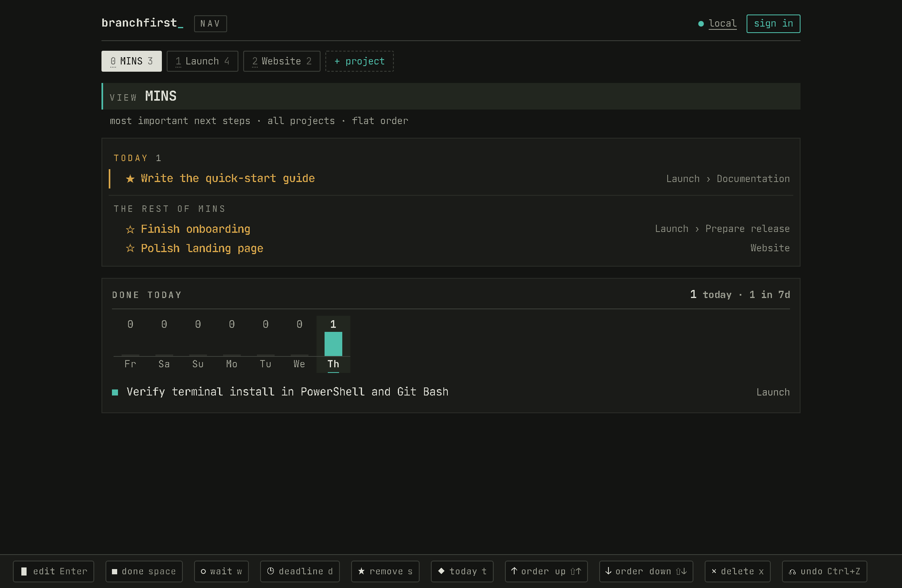Screen dimensions: 902x588
Task: Select the Write the quick-start guide task
Action: coord(451,179)
